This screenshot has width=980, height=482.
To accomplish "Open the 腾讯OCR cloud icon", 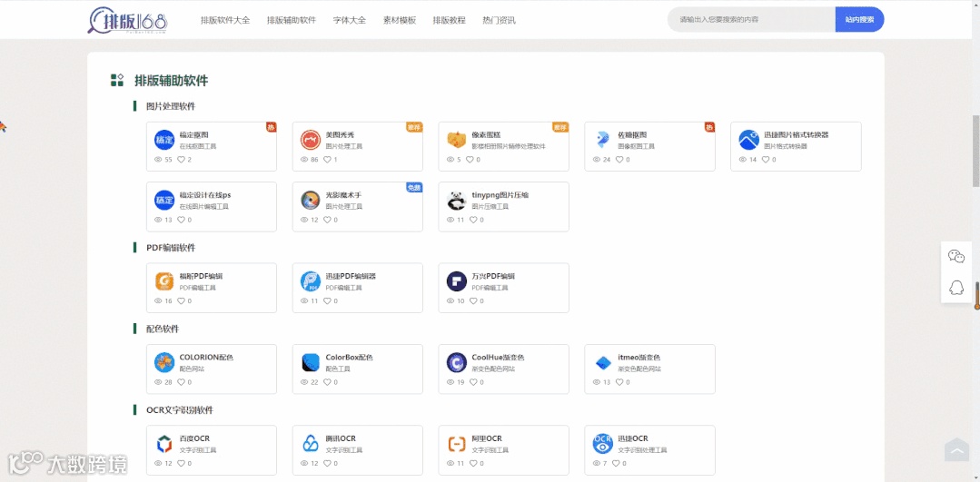I will (x=311, y=444).
